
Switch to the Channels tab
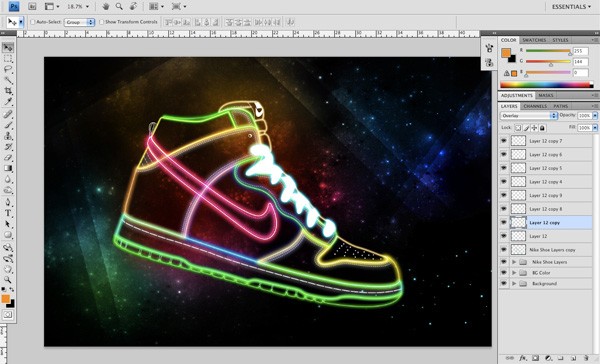(535, 106)
